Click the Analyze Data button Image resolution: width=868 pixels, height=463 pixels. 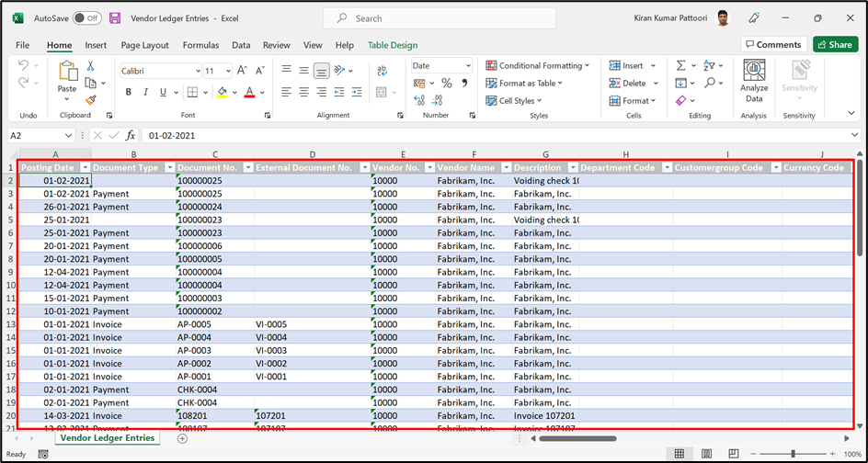point(754,82)
